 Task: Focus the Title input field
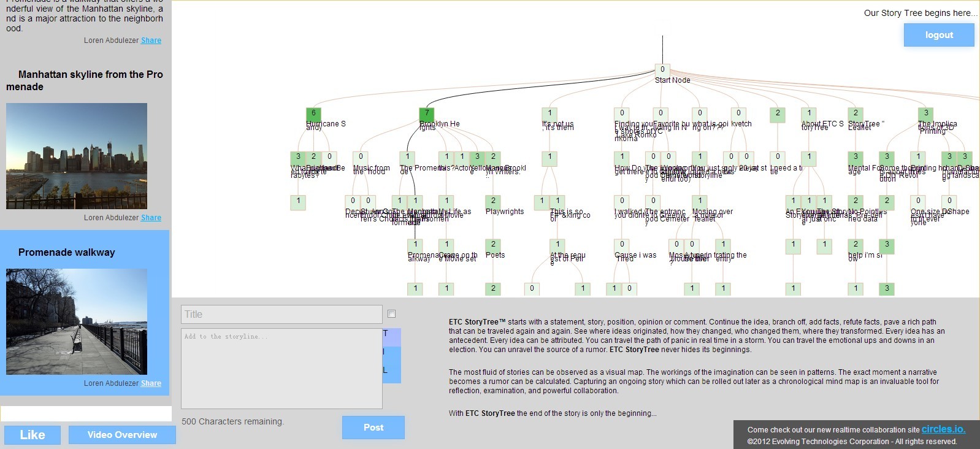281,314
